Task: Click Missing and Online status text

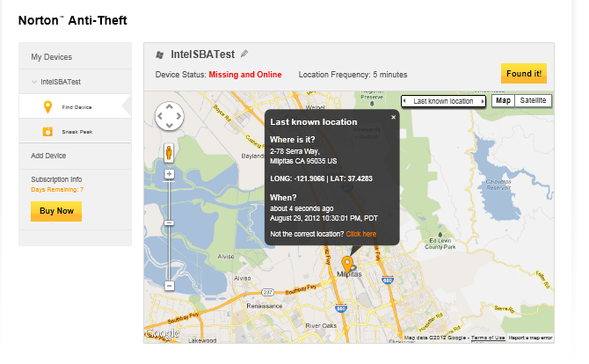Action: 245,75
